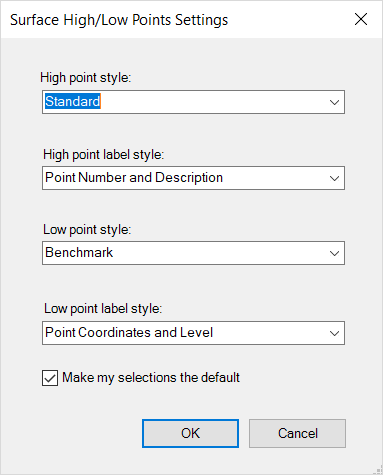
Task: Click the dialog title bar text
Action: [x=119, y=20]
